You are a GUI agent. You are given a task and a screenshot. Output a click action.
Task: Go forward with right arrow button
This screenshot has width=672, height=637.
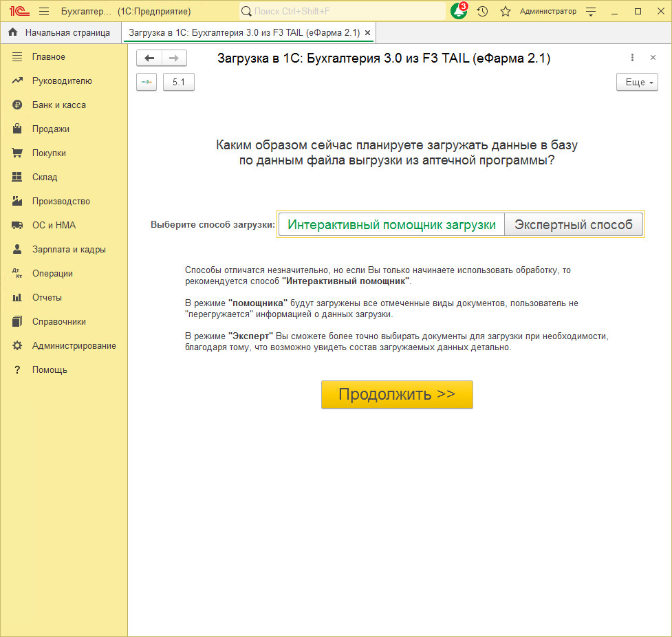174,58
